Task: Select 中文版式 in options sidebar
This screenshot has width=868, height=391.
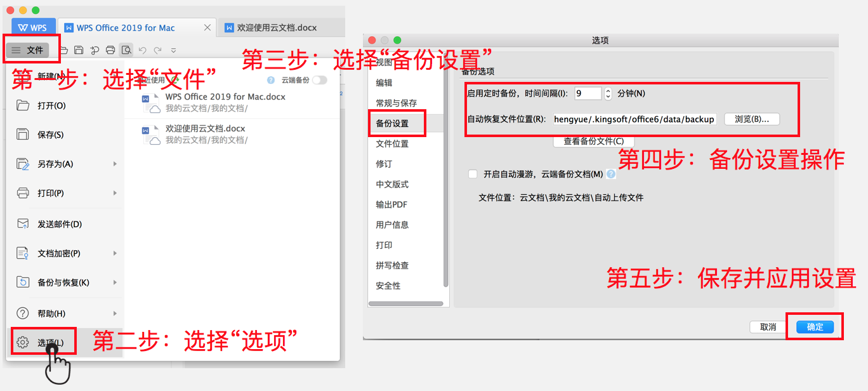Action: point(392,184)
